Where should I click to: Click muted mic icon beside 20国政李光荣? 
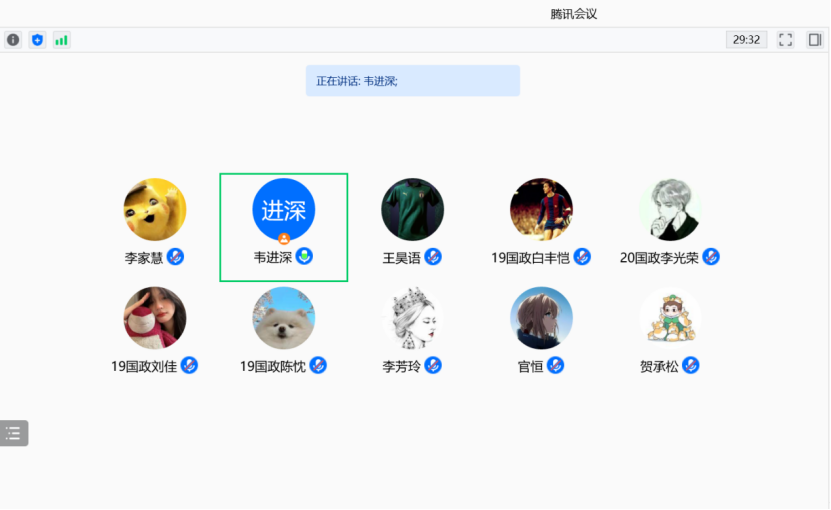tap(711, 257)
